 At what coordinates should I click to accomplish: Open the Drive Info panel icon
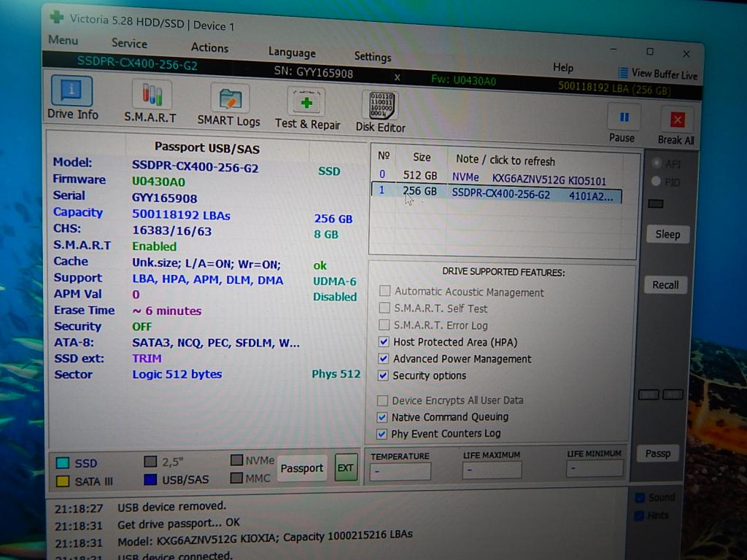tap(71, 92)
